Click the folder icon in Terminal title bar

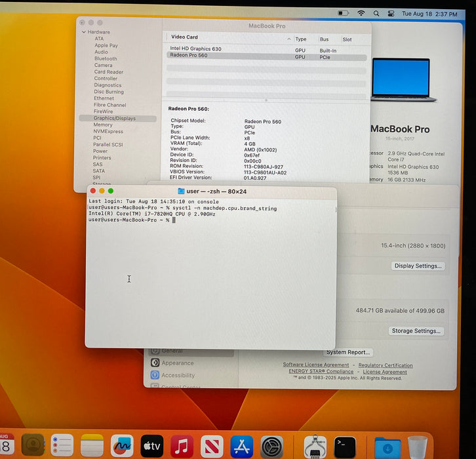(181, 191)
